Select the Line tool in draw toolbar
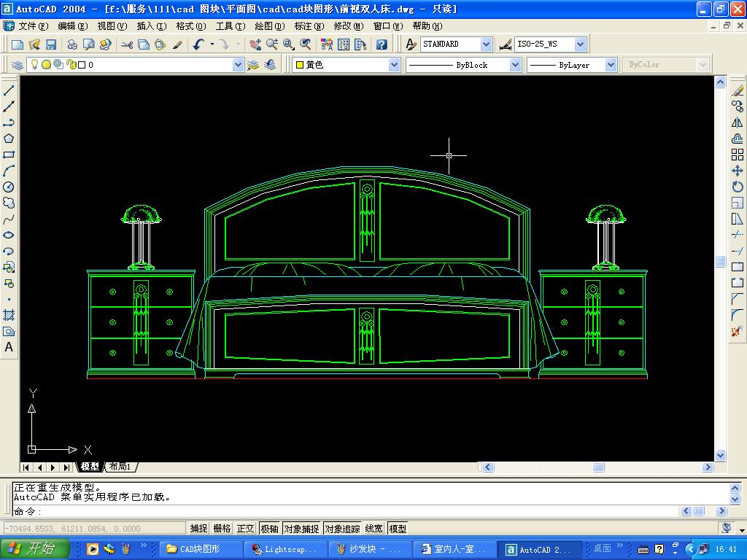This screenshot has height=560, width=747. pyautogui.click(x=9, y=90)
